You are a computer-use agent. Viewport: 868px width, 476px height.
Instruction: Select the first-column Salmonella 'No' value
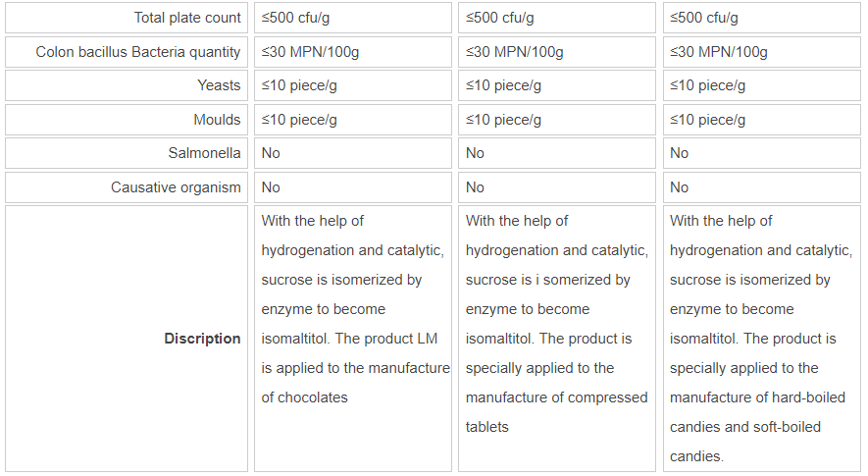tap(271, 153)
